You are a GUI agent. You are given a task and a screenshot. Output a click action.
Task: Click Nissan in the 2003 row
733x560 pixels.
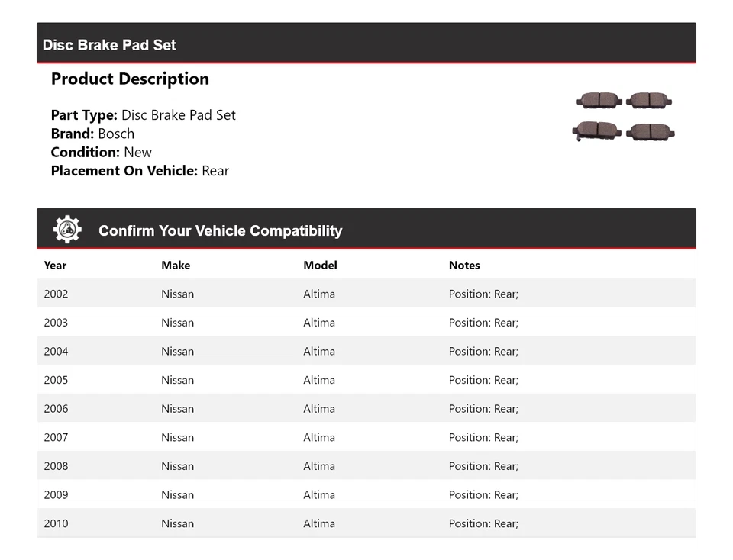177,323
